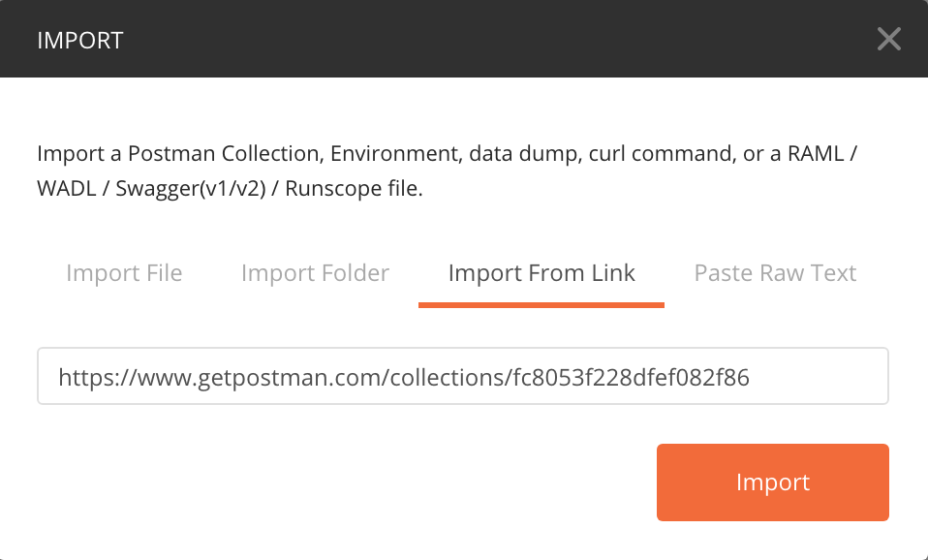The width and height of the screenshot is (928, 560).
Task: Switch to the Import File tab
Action: (x=124, y=273)
